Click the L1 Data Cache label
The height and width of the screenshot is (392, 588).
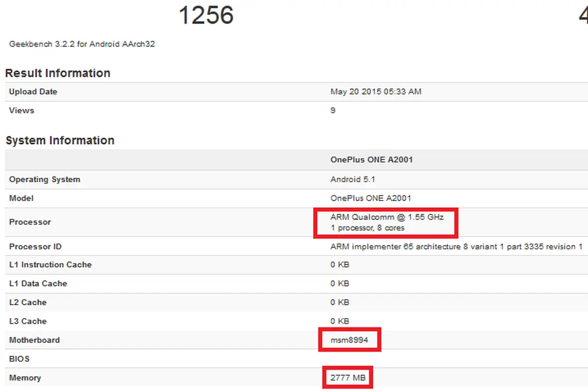(38, 283)
